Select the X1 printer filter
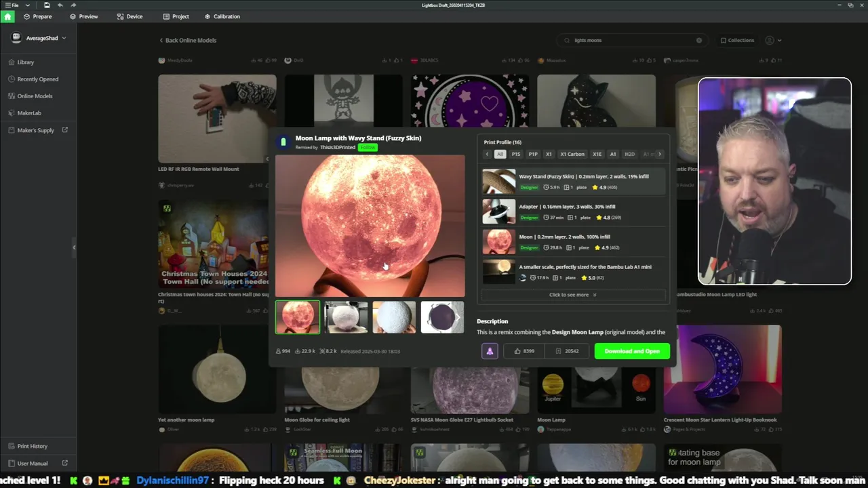This screenshot has height=488, width=868. (x=549, y=154)
